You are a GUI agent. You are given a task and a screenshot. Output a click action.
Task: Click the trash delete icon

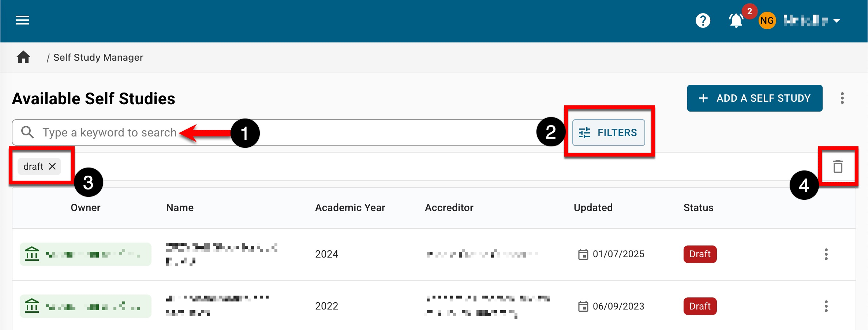pos(838,166)
